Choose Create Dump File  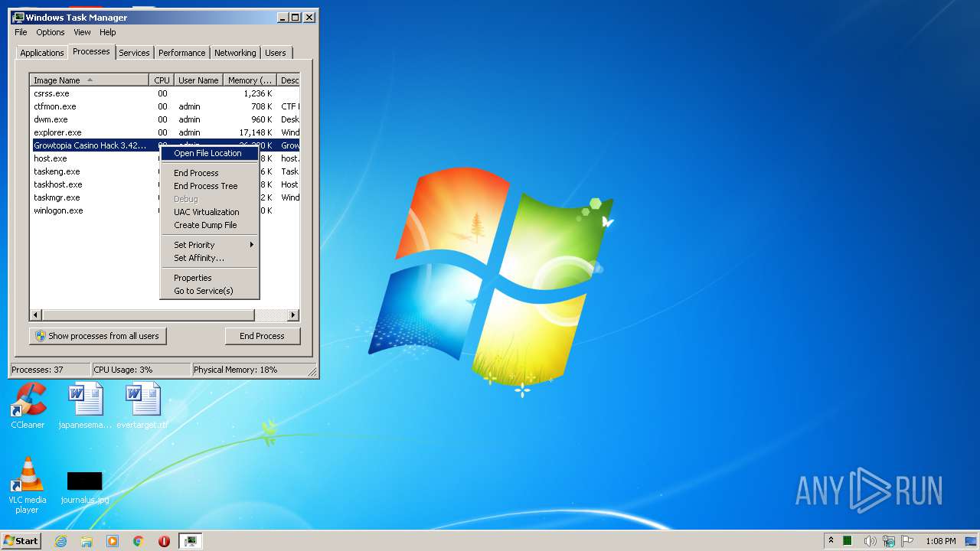[209, 225]
